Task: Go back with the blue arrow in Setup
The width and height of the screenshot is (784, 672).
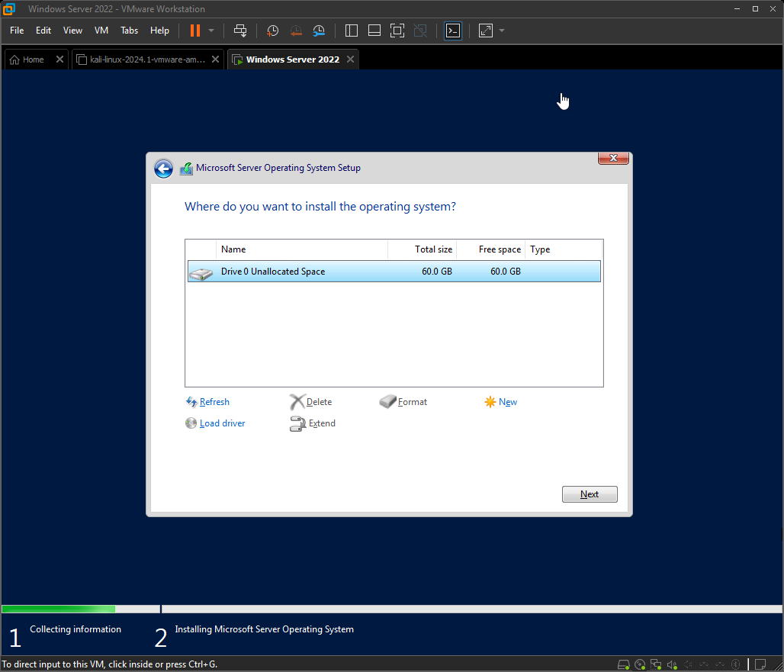Action: tap(163, 169)
